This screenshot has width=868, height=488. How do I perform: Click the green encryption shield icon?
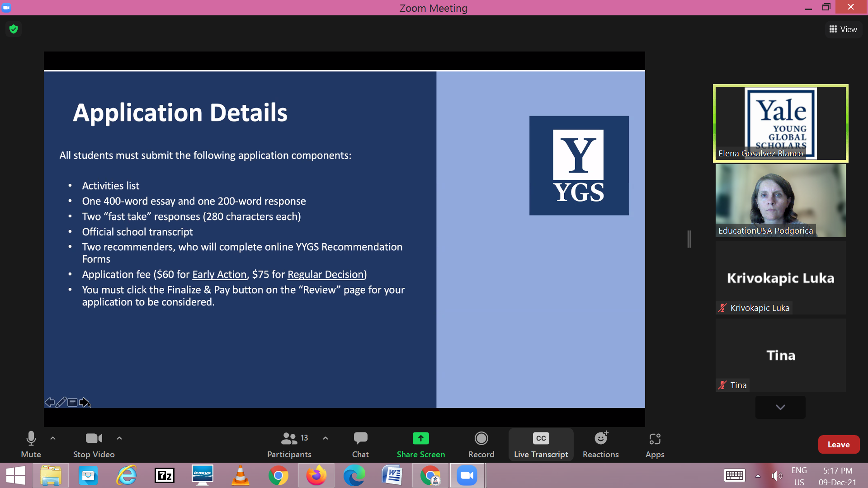[x=14, y=29]
